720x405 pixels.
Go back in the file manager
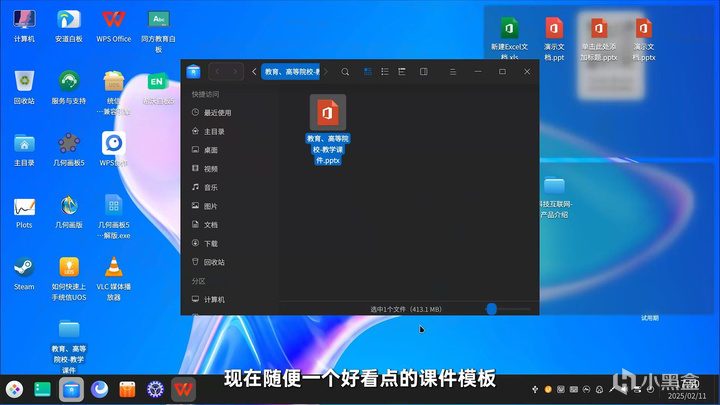[x=217, y=72]
